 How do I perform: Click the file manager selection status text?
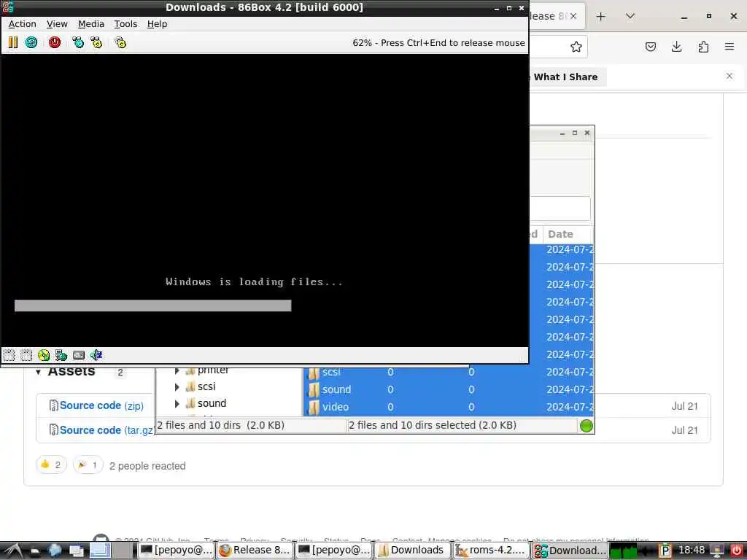coord(433,425)
